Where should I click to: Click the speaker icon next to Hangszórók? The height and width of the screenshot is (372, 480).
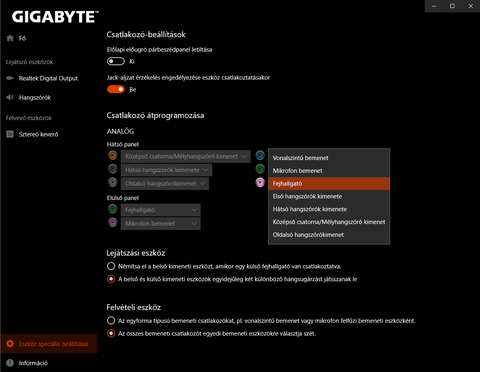(10, 97)
